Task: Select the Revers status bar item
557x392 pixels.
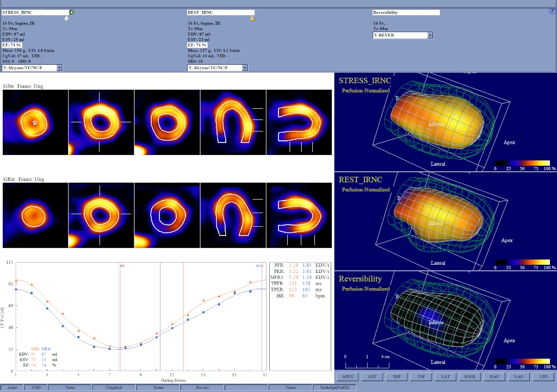Action: tap(202, 388)
